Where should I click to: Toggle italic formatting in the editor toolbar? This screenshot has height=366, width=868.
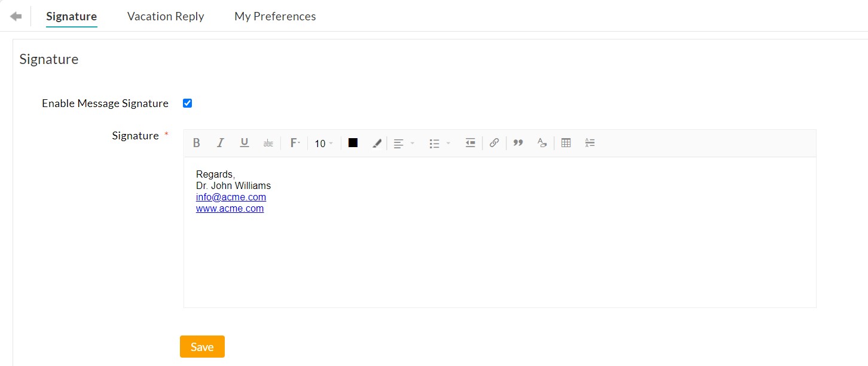220,143
